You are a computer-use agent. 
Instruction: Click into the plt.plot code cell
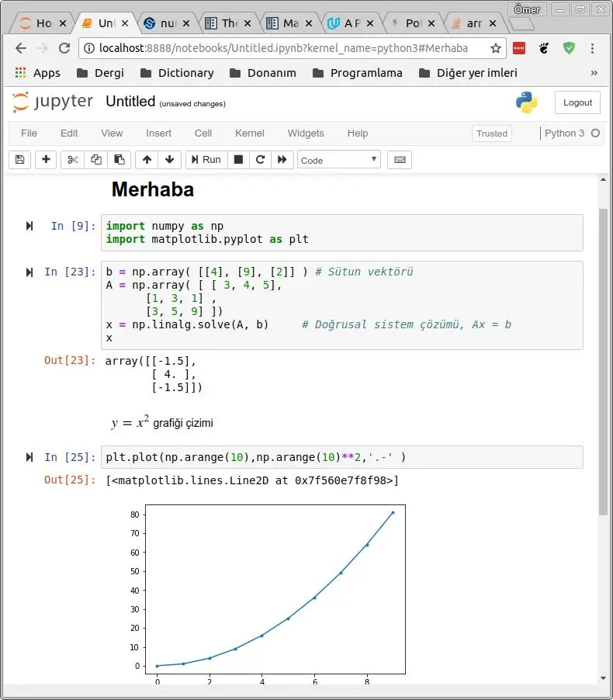342,457
